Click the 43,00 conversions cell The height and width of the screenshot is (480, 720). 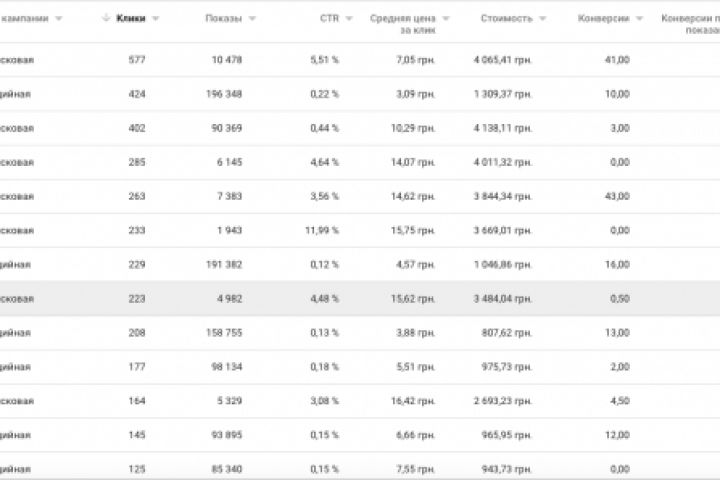tap(617, 196)
